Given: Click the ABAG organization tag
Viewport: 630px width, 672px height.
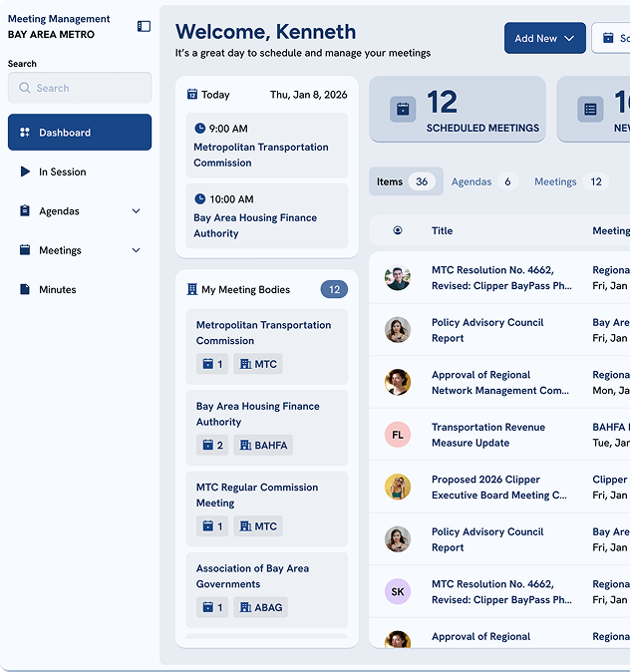Looking at the screenshot, I should point(260,607).
